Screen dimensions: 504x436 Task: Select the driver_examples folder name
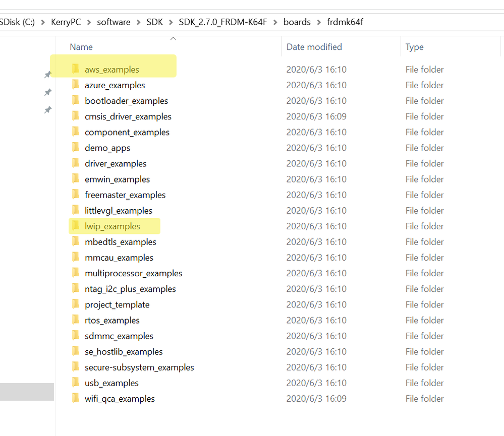[116, 164]
